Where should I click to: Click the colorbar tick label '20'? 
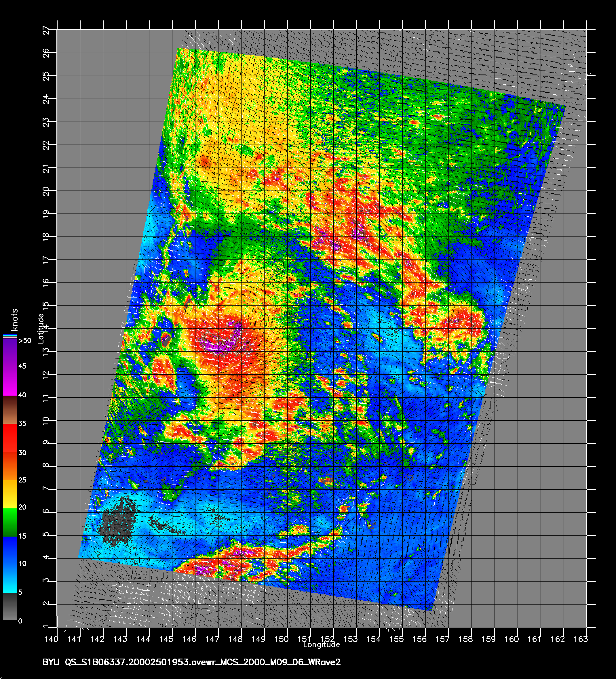pos(22,507)
